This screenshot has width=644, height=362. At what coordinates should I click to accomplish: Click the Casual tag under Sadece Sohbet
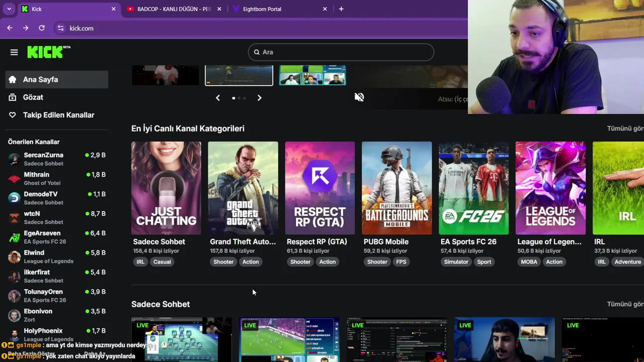pyautogui.click(x=162, y=262)
